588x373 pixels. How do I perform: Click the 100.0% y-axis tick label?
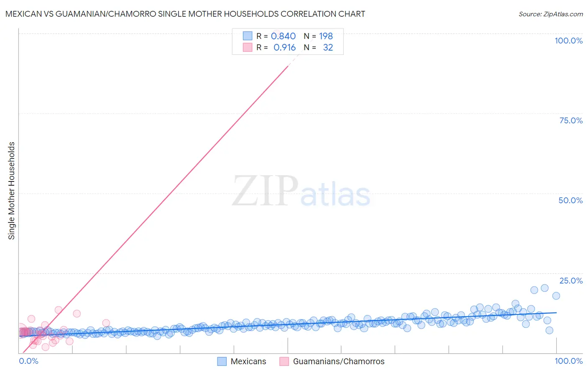[x=569, y=41]
